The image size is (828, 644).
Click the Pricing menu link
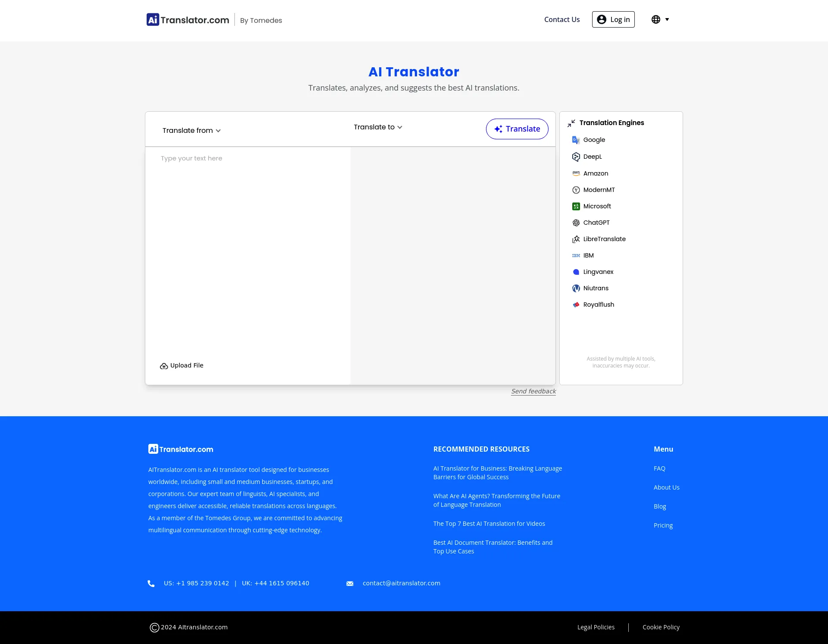(x=663, y=525)
